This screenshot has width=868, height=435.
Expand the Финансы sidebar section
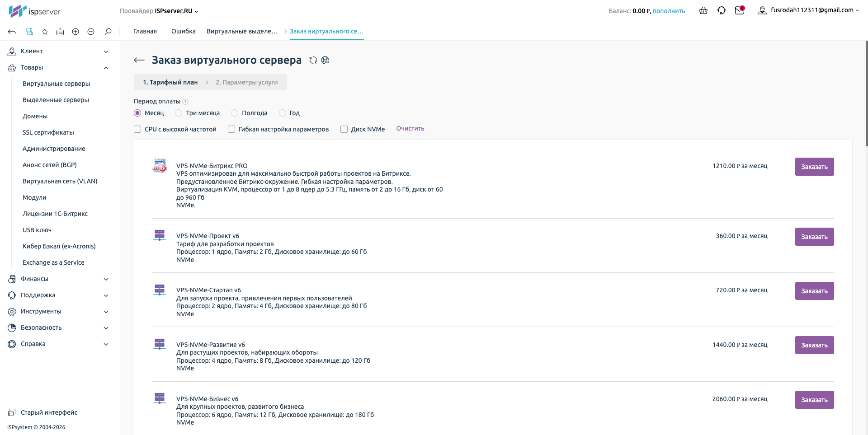pos(60,279)
